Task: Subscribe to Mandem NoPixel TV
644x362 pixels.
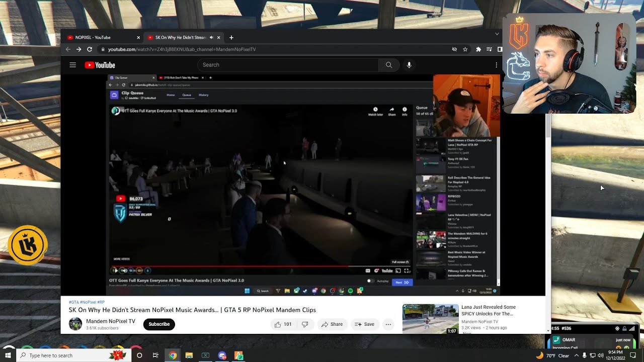Action: click(x=159, y=324)
